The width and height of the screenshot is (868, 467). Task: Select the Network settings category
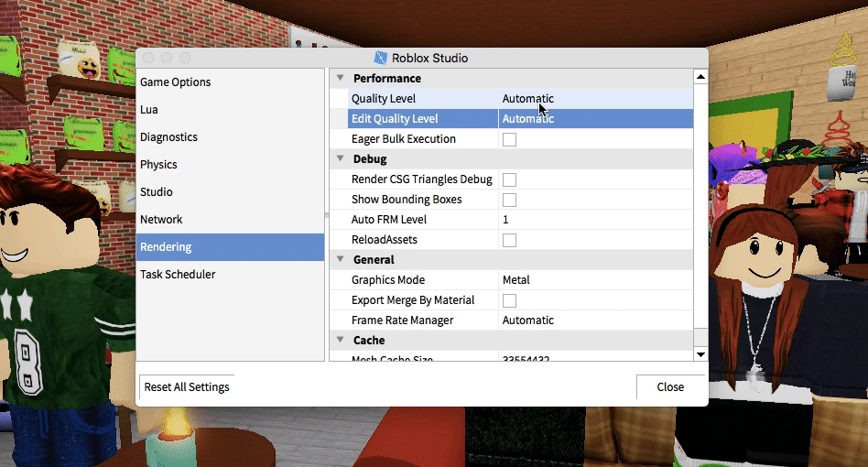click(231, 220)
